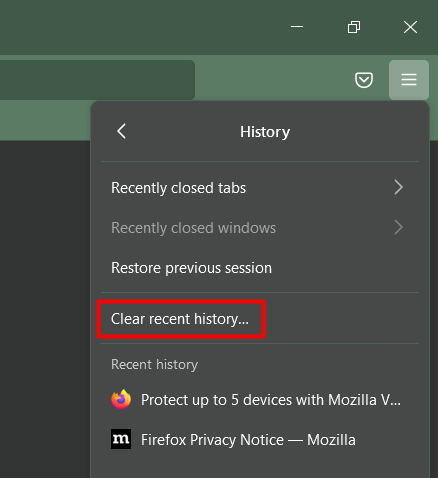Click the History panel title

click(x=265, y=132)
